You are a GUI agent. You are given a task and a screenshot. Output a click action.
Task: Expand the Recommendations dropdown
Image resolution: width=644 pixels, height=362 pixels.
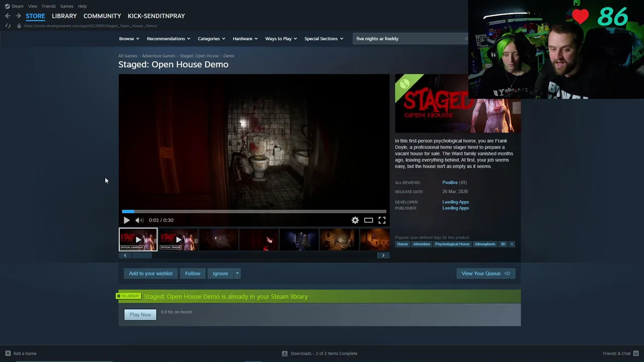(169, 39)
